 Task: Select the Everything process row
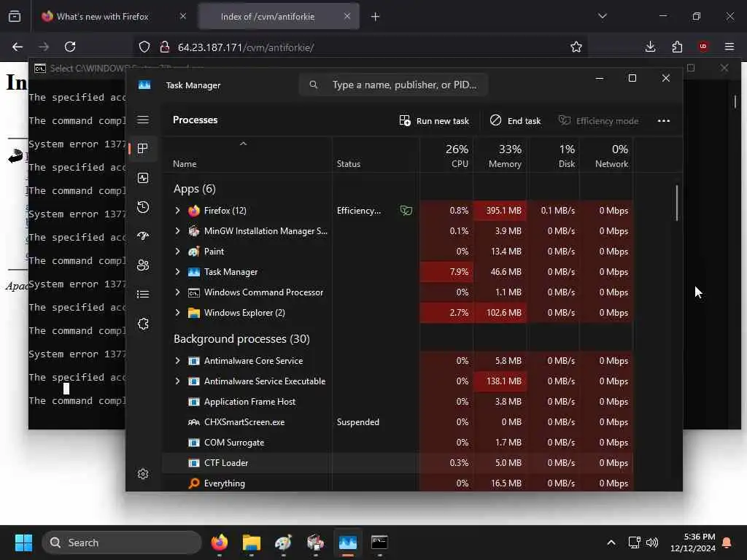398,483
